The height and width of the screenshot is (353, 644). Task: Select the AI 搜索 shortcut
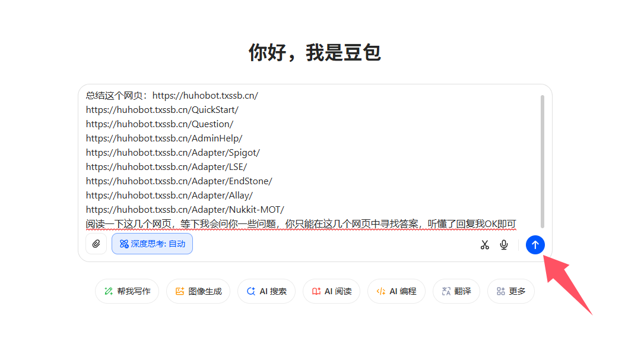267,291
